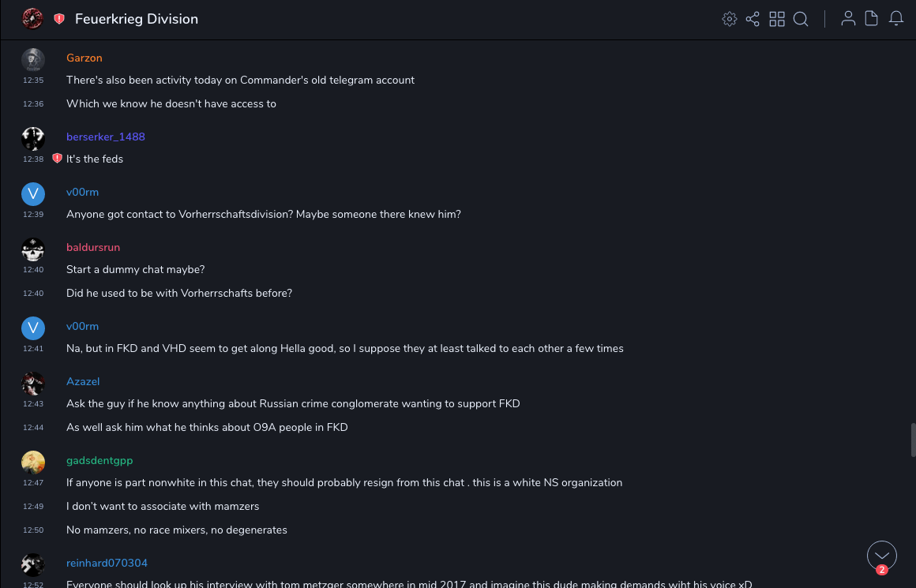916x588 pixels.
Task: Open Garzon's user profile name
Action: (84, 58)
